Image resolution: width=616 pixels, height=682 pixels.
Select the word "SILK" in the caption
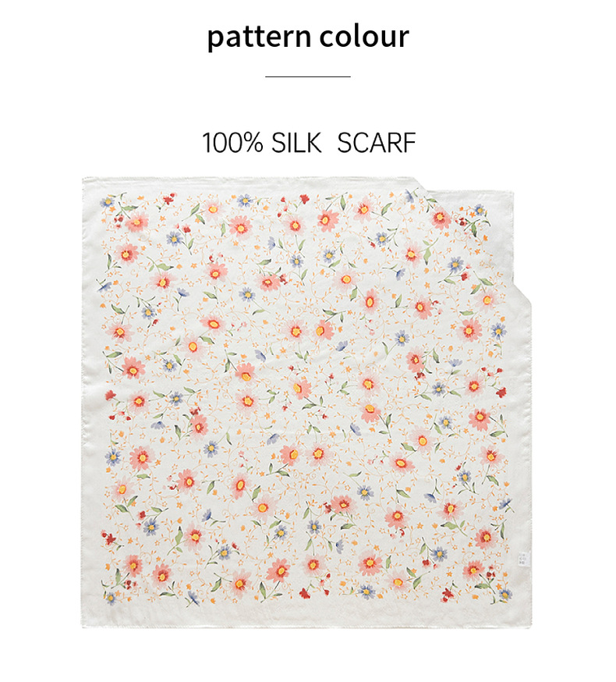[x=296, y=142]
